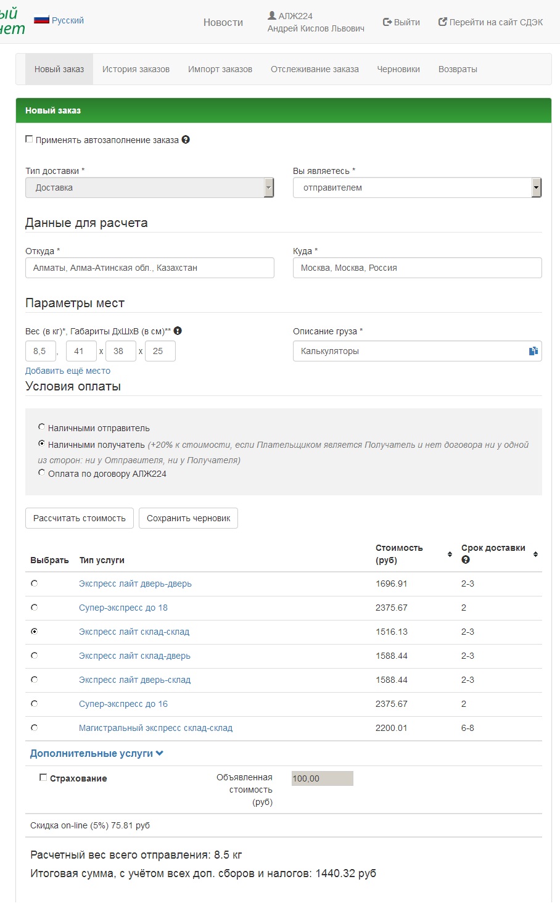This screenshot has height=924, width=560.
Task: Switch to the История заказов tab
Action: click(136, 69)
